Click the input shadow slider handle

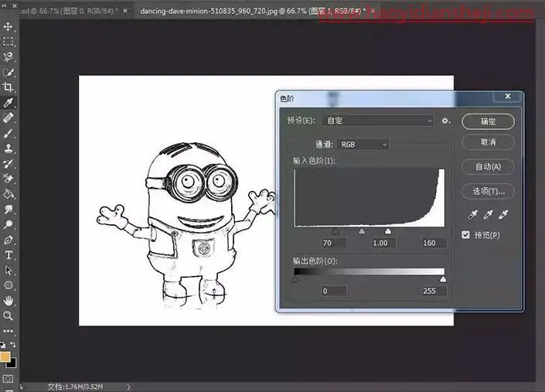[336, 231]
